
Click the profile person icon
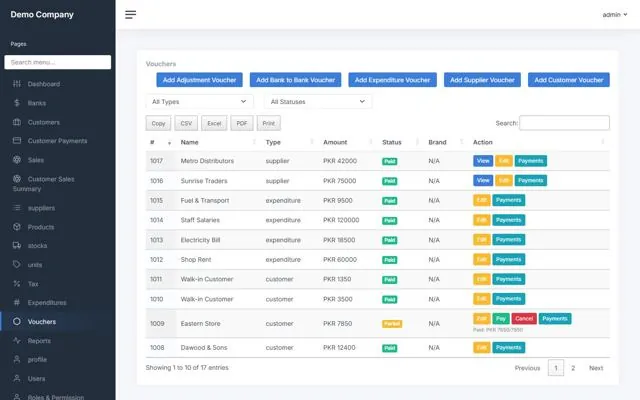17,359
